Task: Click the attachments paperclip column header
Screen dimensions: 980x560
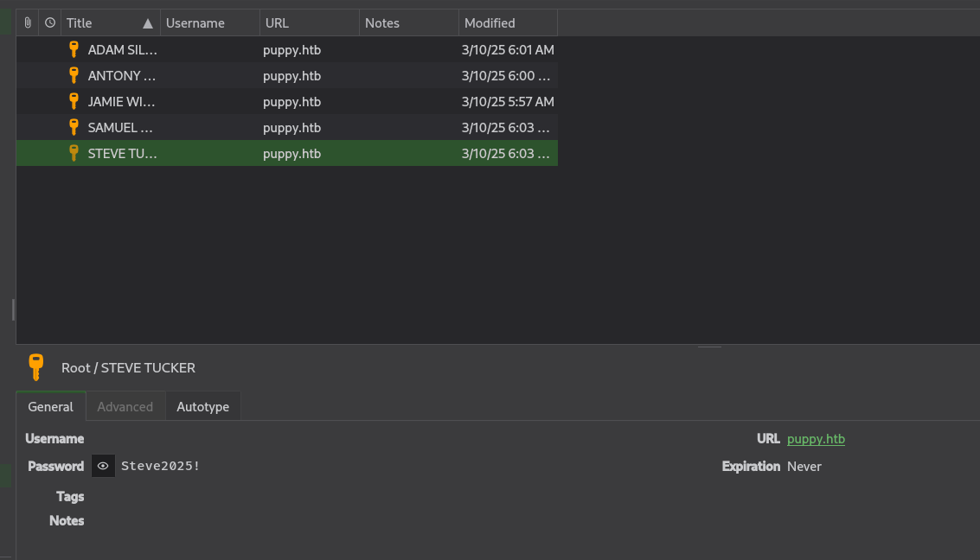Action: tap(28, 23)
